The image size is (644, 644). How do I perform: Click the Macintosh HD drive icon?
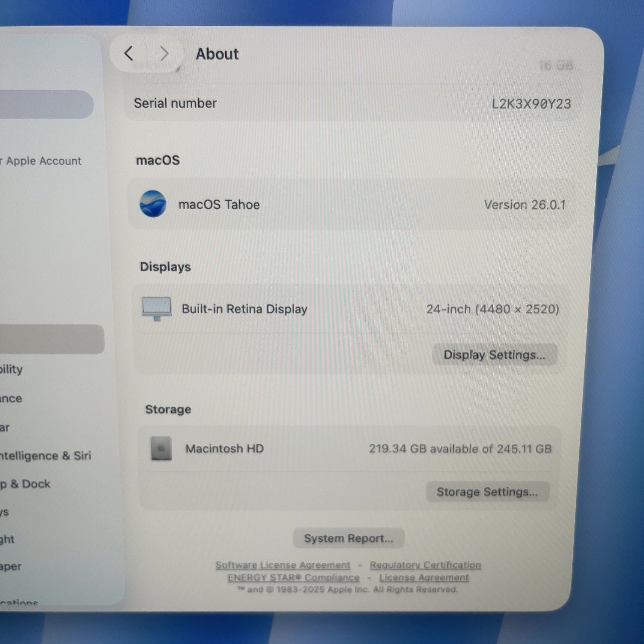(161, 449)
